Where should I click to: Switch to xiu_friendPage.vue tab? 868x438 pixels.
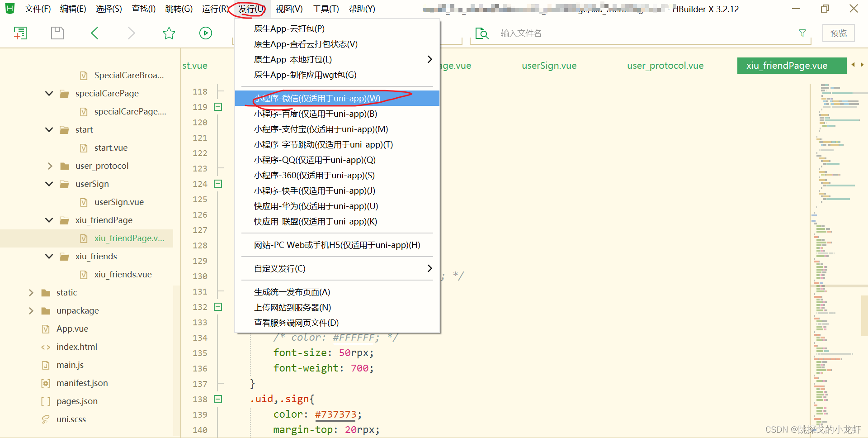coord(792,65)
